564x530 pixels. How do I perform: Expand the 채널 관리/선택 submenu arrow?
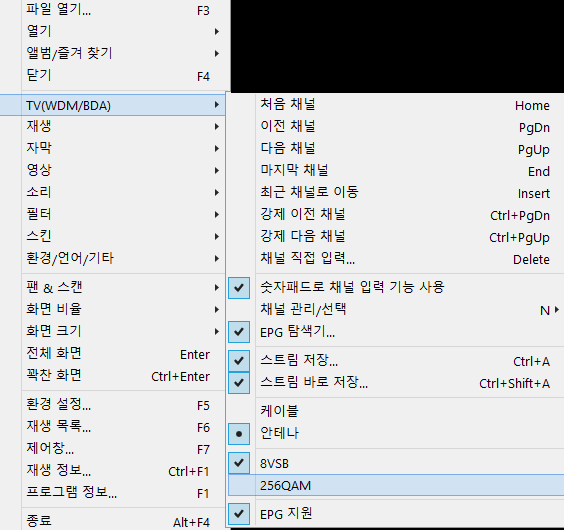pyautogui.click(x=557, y=309)
